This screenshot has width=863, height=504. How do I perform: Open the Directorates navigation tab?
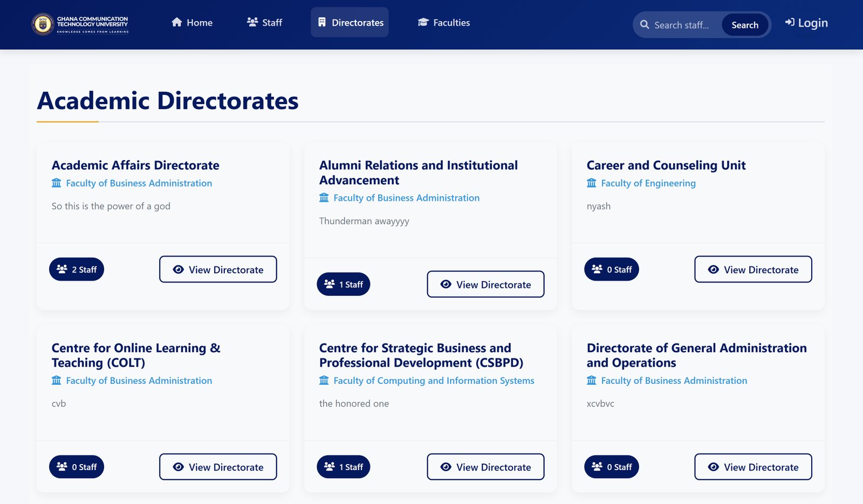[350, 23]
